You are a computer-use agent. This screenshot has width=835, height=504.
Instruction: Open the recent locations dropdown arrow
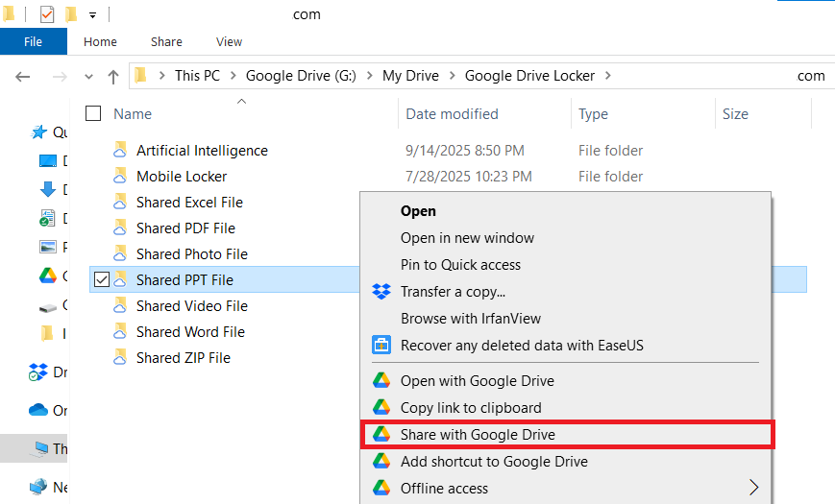(89, 76)
